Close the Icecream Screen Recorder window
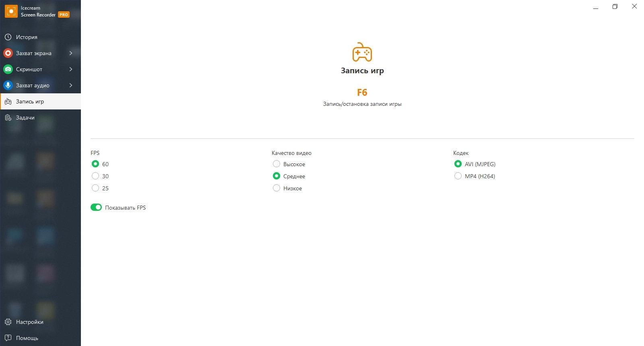The image size is (644, 346). [x=634, y=6]
